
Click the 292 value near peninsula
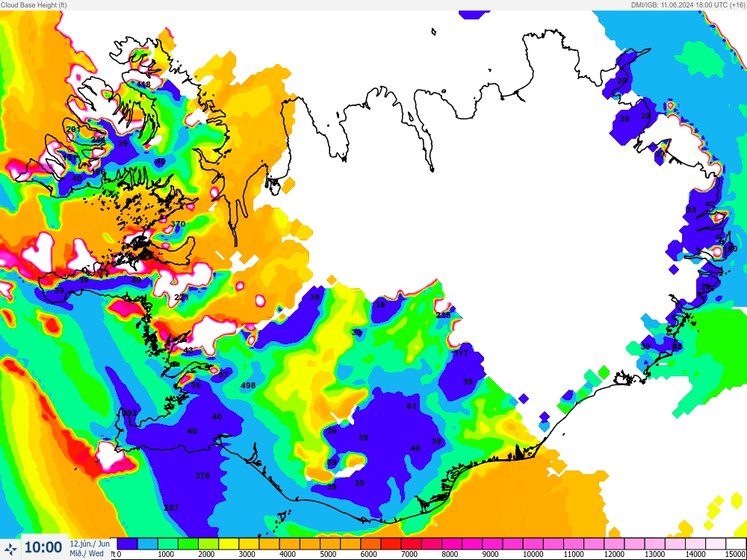click(129, 413)
